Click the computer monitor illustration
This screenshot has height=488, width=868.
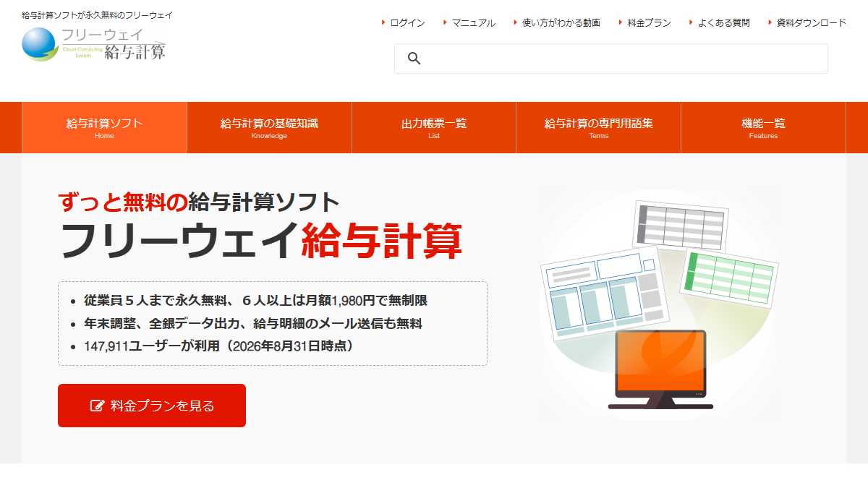coord(660,369)
